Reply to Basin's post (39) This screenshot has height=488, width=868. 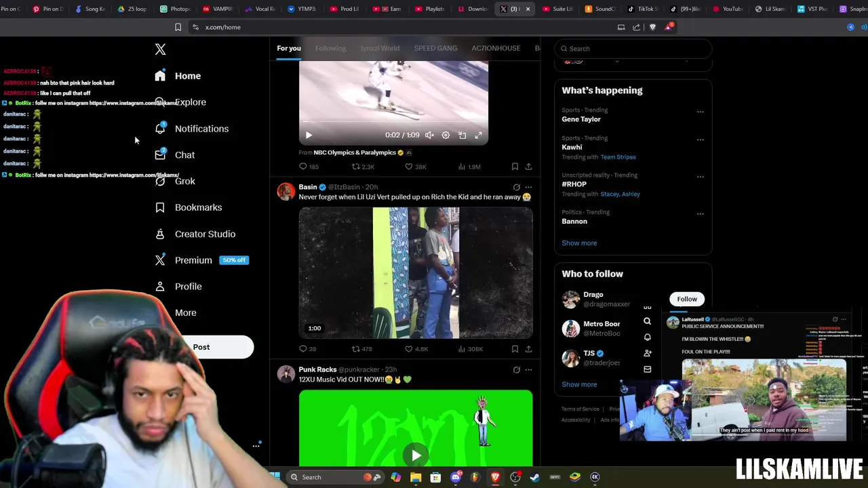tap(307, 349)
